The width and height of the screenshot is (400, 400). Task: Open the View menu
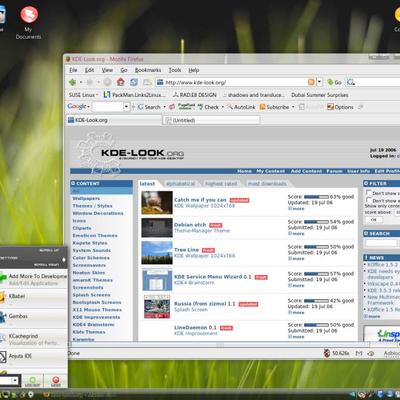[107, 70]
